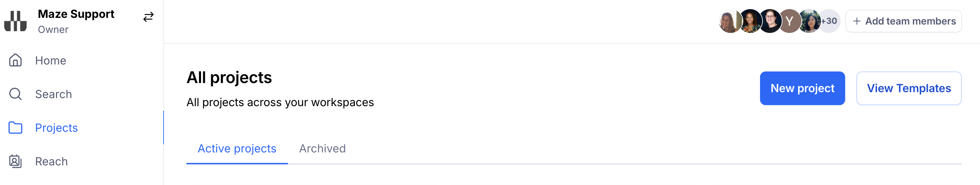
Task: Create a New project
Action: coord(802,88)
